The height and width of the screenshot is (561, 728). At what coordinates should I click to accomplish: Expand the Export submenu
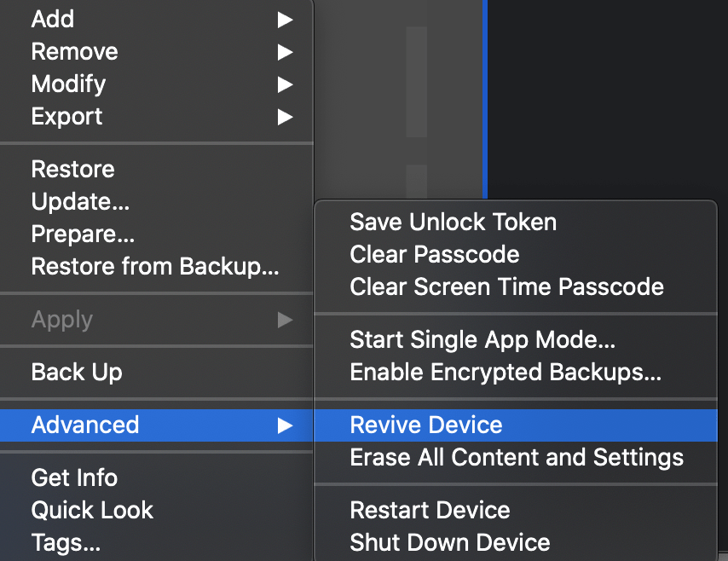(66, 116)
